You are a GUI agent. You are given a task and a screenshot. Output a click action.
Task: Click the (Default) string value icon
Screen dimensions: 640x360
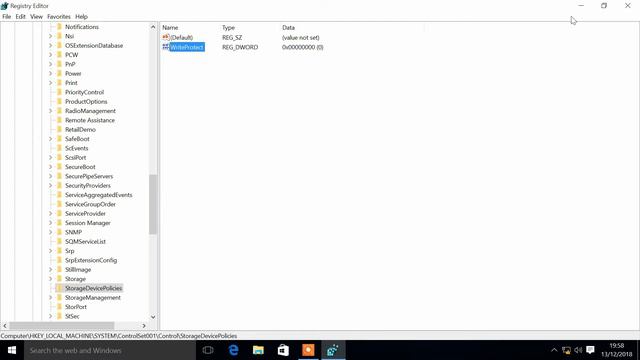(x=166, y=37)
